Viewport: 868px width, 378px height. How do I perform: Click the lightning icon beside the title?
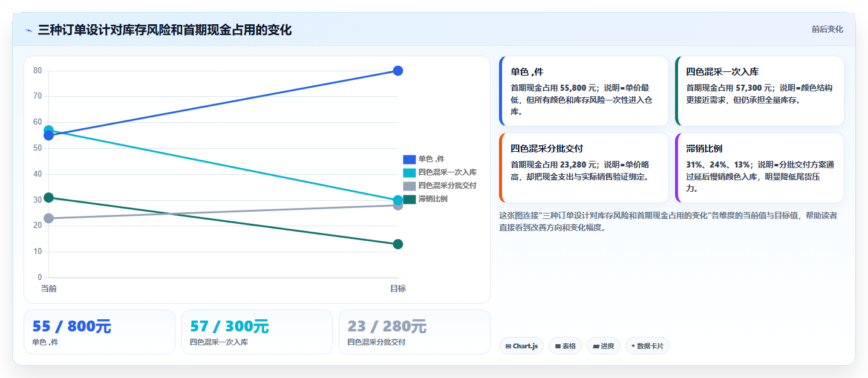pos(28,30)
